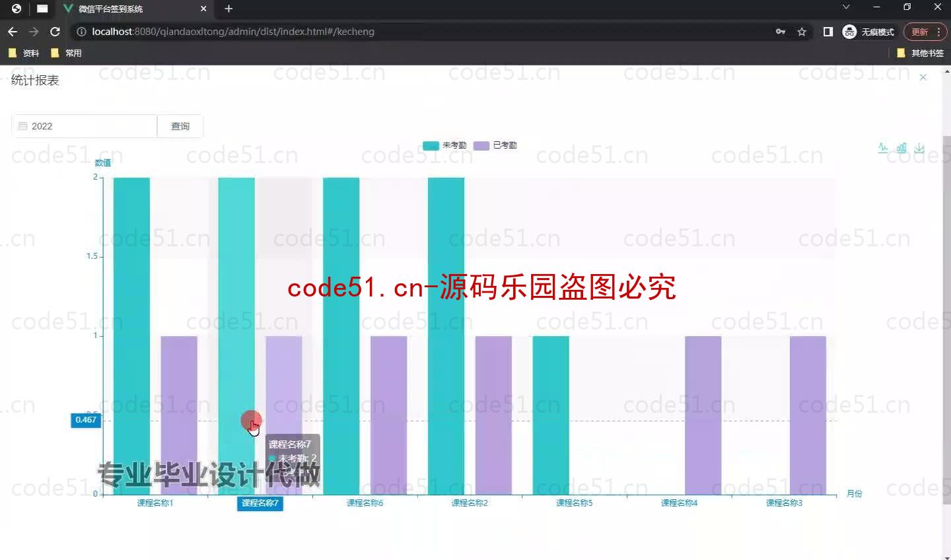Viewport: 951px width, 560px height.
Task: Click the purple bar for 课程名称6
Action: 388,415
